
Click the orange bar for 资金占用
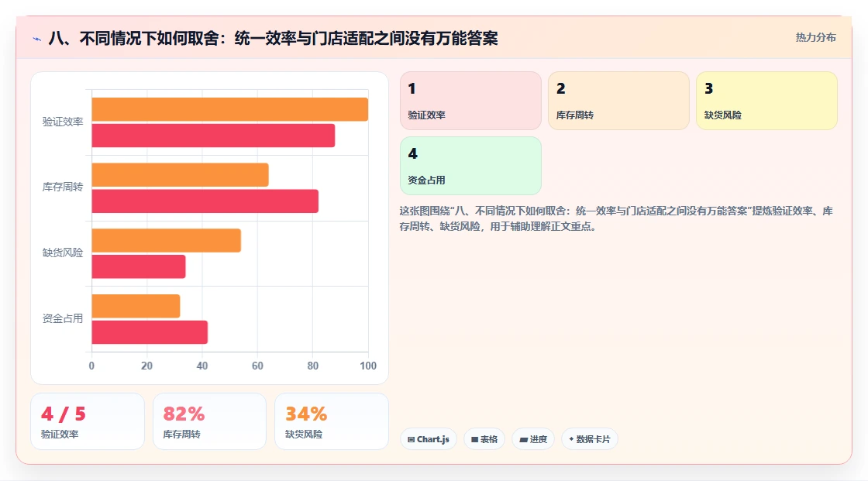(136, 306)
